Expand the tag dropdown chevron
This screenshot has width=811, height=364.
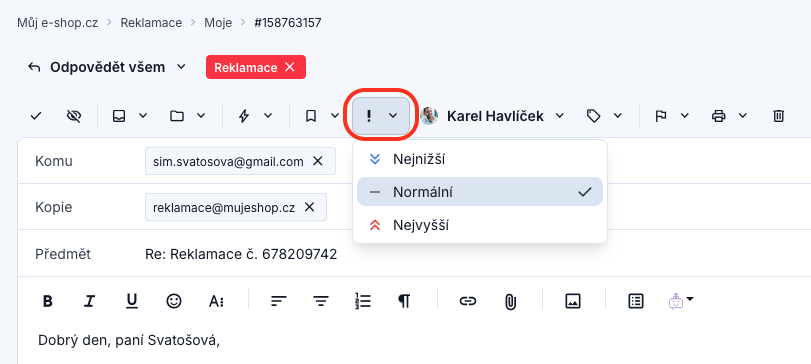(x=618, y=116)
